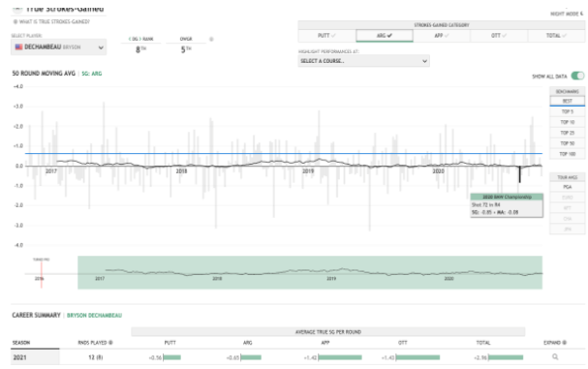Toggle the PGA tour average line
Screen dimensions: 588x369
pos(567,187)
